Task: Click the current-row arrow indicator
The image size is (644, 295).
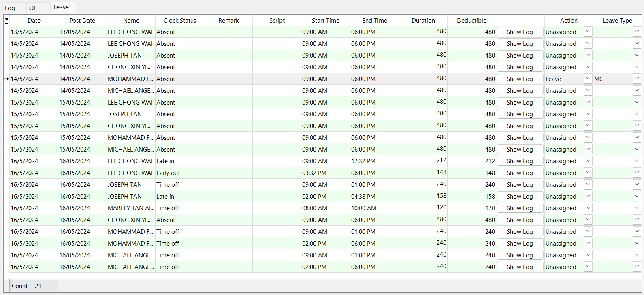Action: point(6,79)
